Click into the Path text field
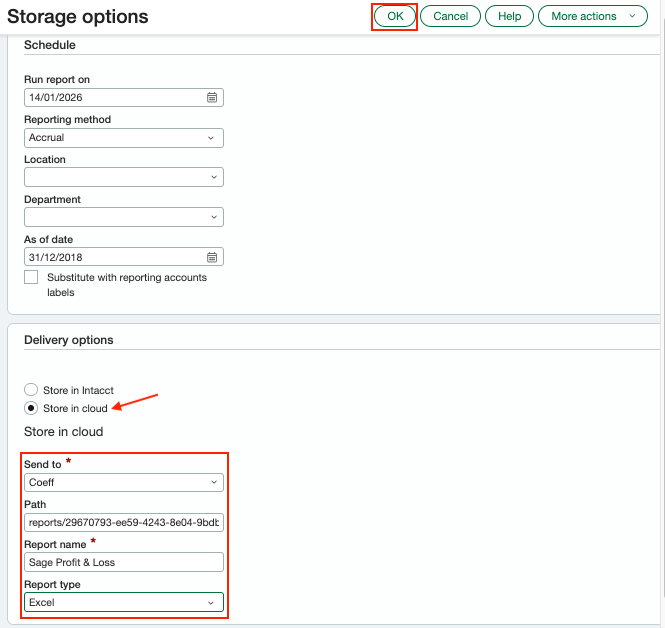The height and width of the screenshot is (628, 665). [x=123, y=523]
